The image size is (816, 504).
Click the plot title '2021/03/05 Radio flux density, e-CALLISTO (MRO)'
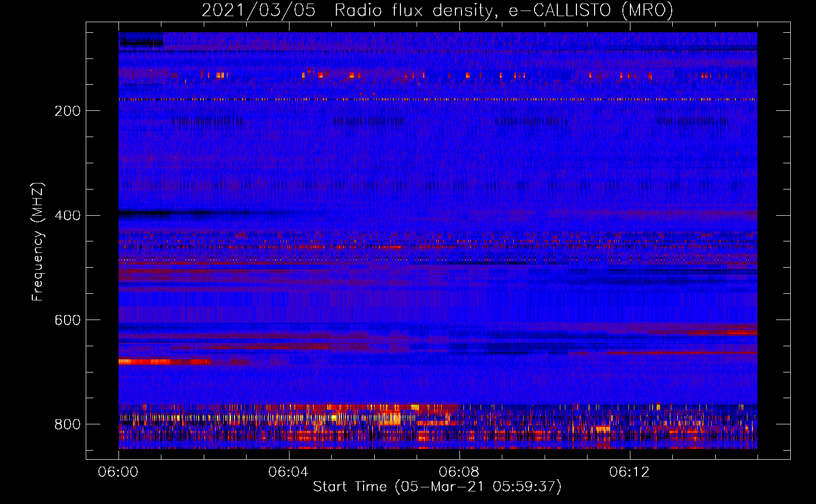[x=437, y=10]
